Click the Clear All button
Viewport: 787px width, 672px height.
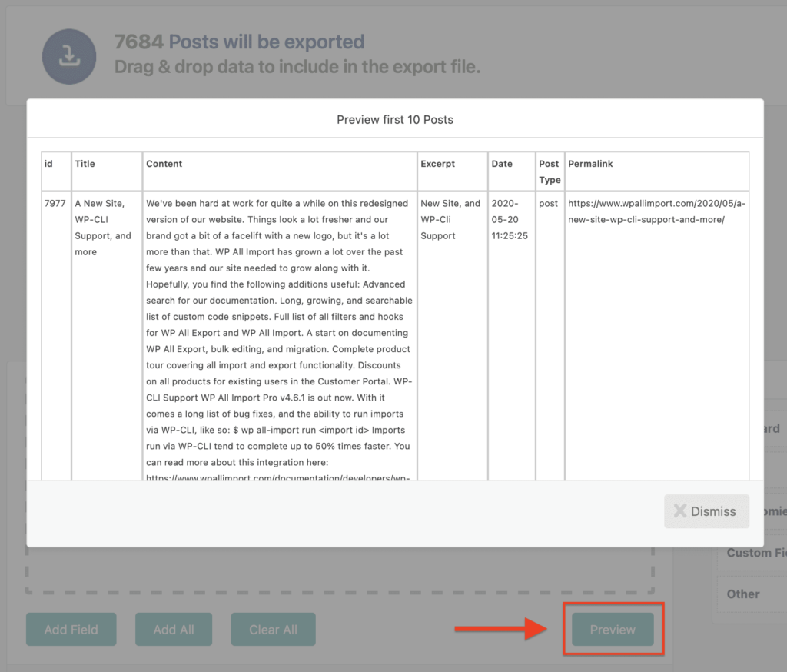pos(273,629)
